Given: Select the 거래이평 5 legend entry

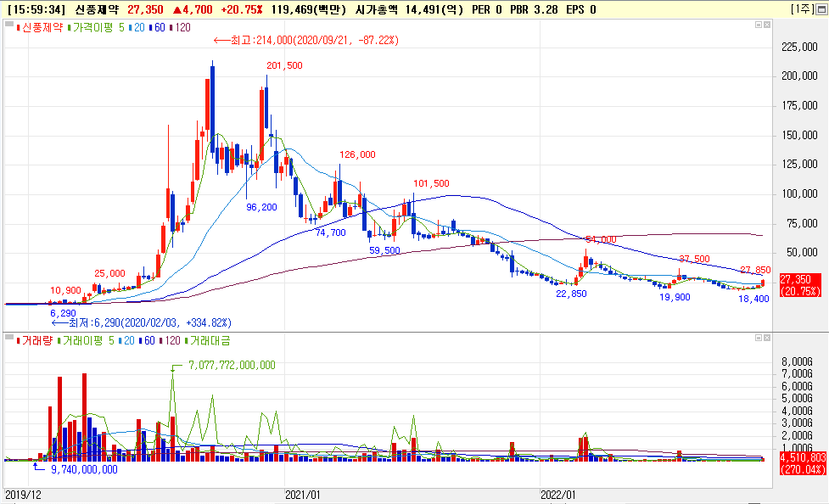Looking at the screenshot, I should pos(86,340).
